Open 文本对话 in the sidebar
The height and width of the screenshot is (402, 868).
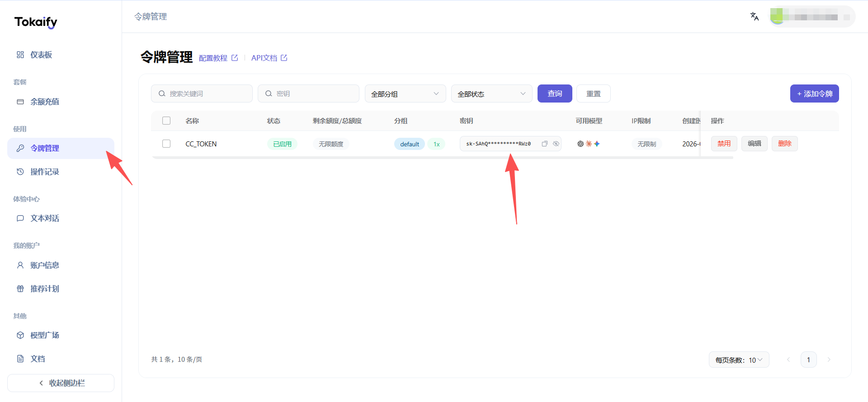(61, 218)
